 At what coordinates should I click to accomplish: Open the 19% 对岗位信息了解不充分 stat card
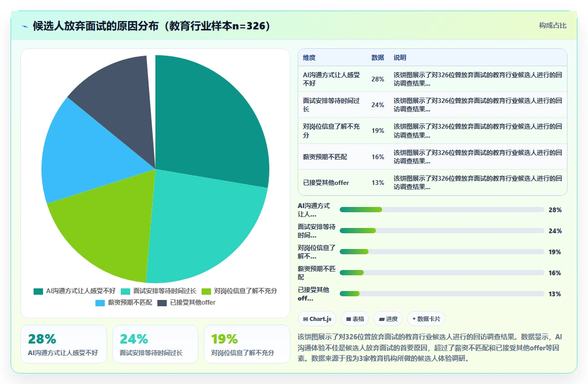pyautogui.click(x=247, y=344)
